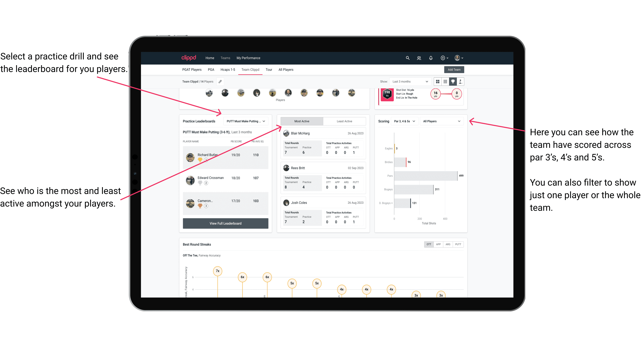Click View Full Leaderboard button
This screenshot has height=346, width=644.
click(225, 223)
